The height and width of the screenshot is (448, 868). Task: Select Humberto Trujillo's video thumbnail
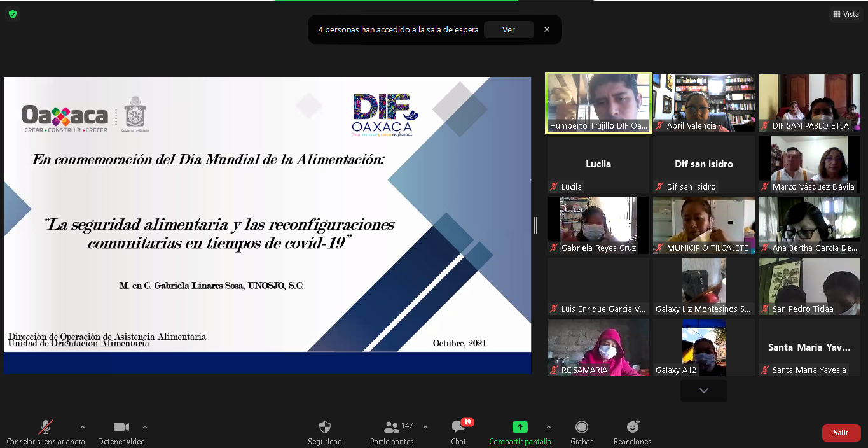coord(598,102)
